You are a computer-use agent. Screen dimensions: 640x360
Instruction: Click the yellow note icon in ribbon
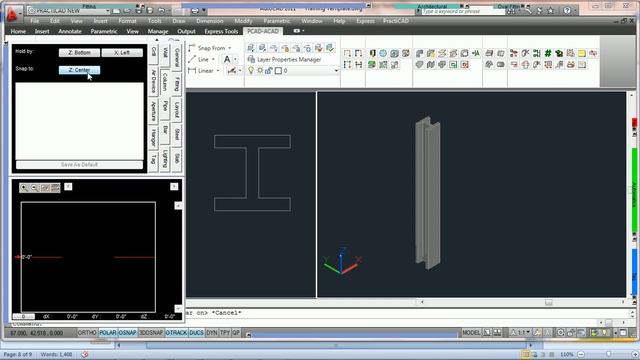click(582, 53)
